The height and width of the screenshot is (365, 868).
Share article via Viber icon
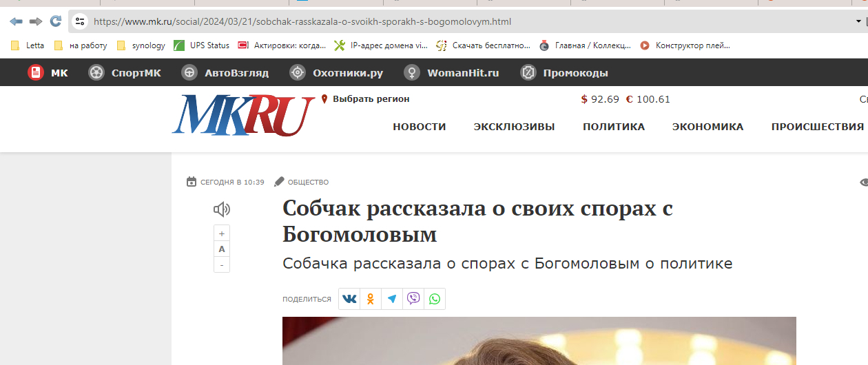(413, 299)
